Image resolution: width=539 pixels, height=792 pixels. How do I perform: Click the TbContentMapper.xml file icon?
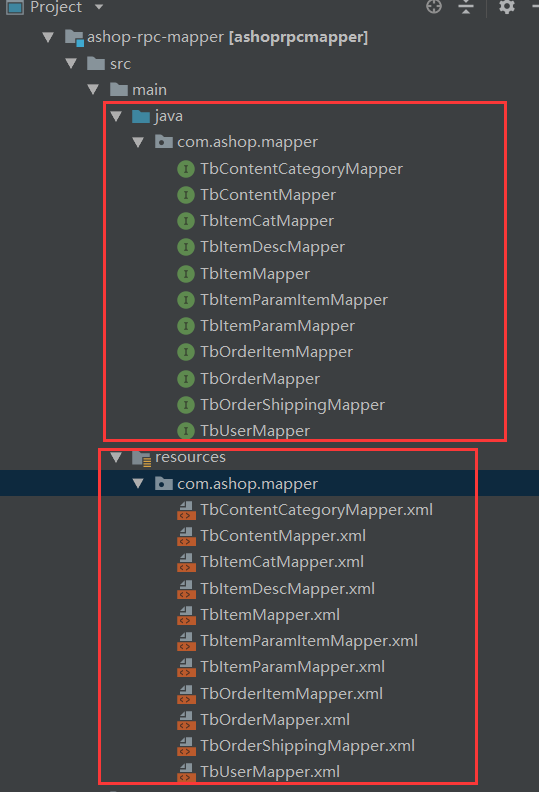click(186, 536)
